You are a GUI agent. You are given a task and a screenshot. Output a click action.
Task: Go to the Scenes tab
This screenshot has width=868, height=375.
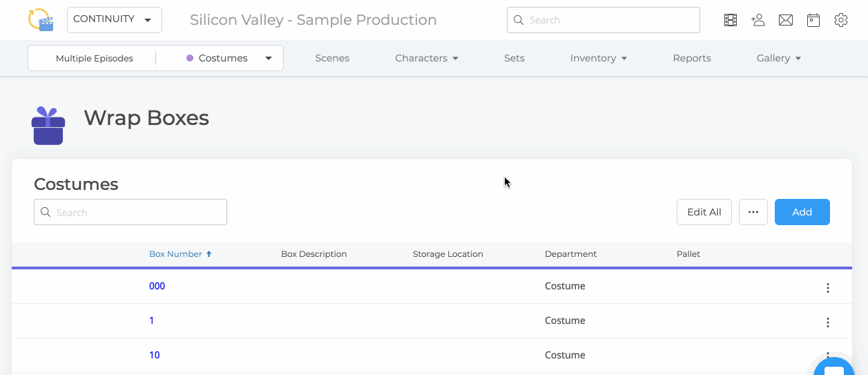click(x=332, y=58)
